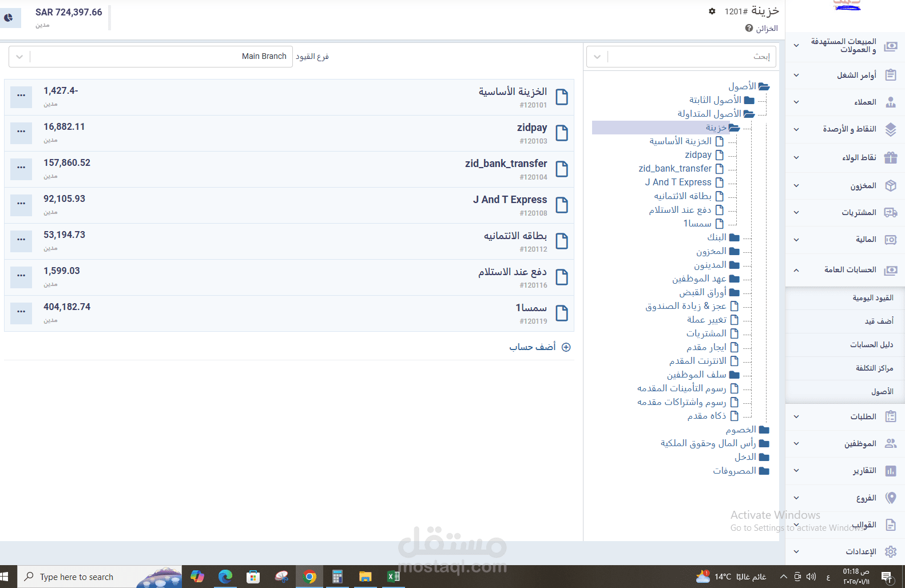This screenshot has width=905, height=588.
Task: Click the نقاط الولاء gift icon in the sidebar
Action: tap(891, 157)
